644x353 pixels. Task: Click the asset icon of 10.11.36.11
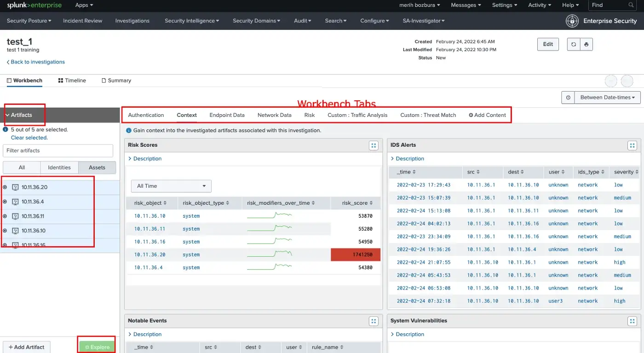[x=15, y=216]
